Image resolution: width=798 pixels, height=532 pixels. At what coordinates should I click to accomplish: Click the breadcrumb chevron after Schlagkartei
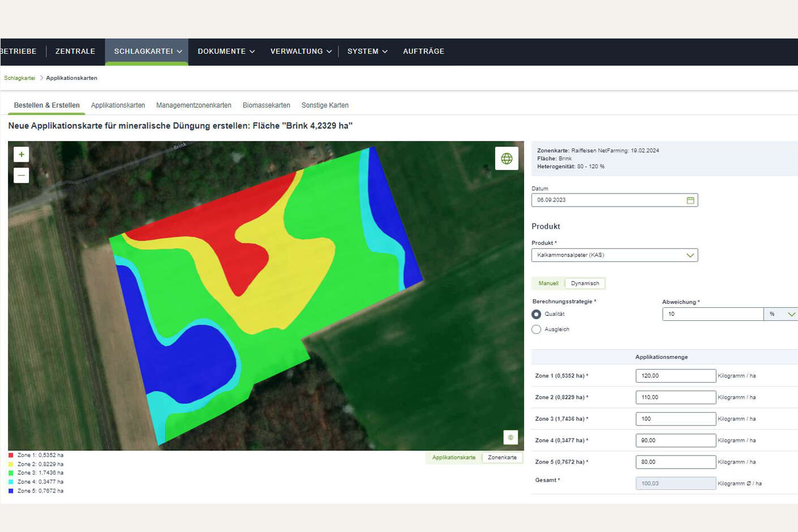click(41, 78)
